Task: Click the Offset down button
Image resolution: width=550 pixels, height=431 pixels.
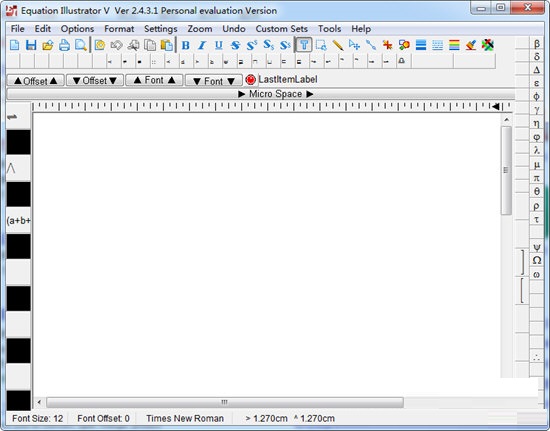Action: (95, 80)
